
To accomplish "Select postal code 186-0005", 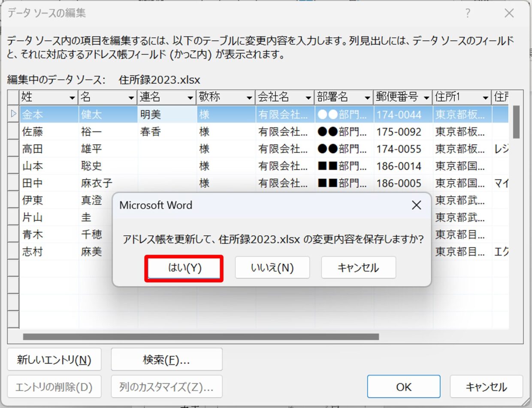I will point(403,183).
